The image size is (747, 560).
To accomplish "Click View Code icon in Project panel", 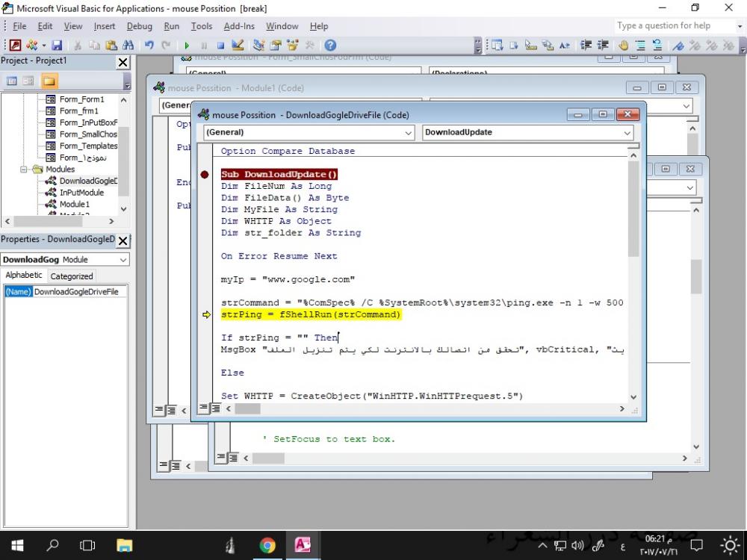I will point(12,81).
